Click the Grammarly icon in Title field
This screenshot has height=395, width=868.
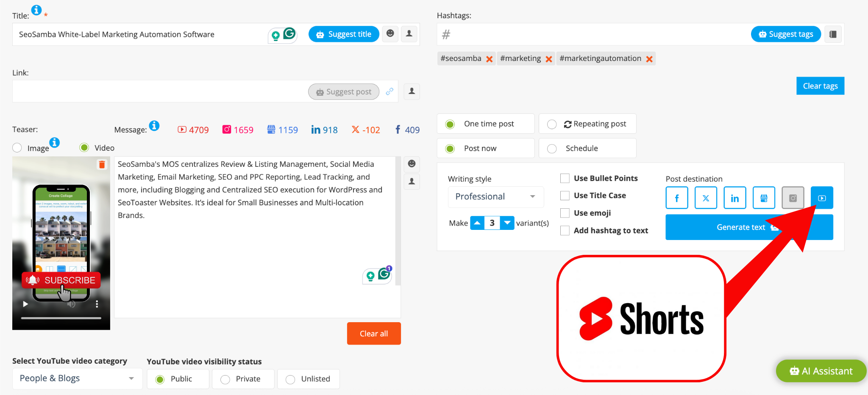click(x=289, y=33)
